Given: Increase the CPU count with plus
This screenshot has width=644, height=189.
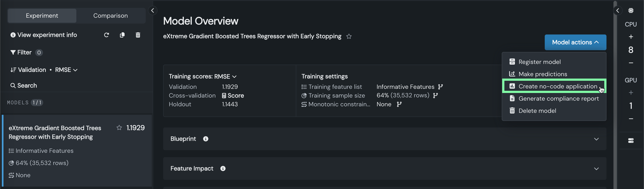Looking at the screenshot, I should [631, 37].
